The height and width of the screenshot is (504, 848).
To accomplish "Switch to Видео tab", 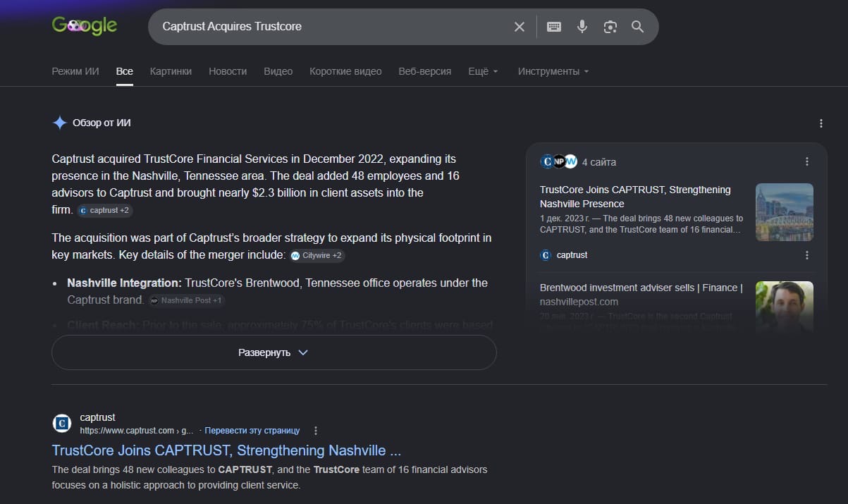I will click(x=278, y=71).
